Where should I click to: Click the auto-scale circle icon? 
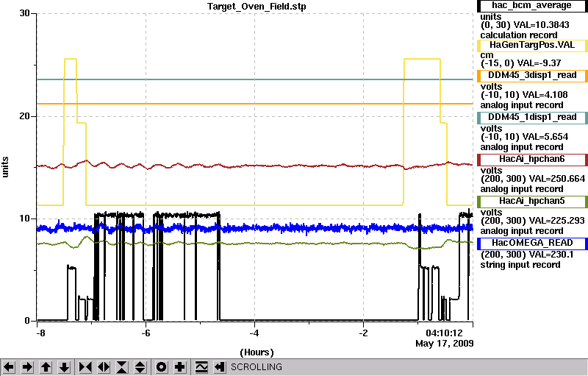tap(161, 366)
